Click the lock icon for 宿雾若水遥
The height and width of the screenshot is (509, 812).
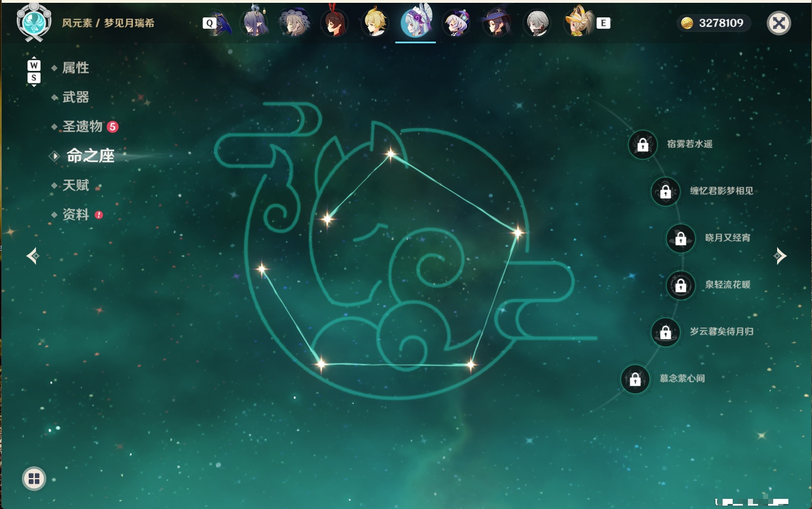point(643,145)
